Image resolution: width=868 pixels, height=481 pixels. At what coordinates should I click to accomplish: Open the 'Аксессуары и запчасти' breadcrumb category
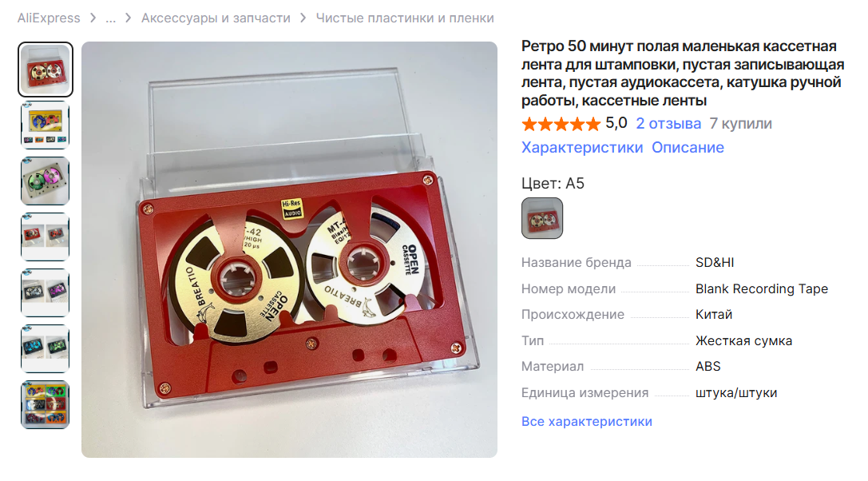[216, 18]
